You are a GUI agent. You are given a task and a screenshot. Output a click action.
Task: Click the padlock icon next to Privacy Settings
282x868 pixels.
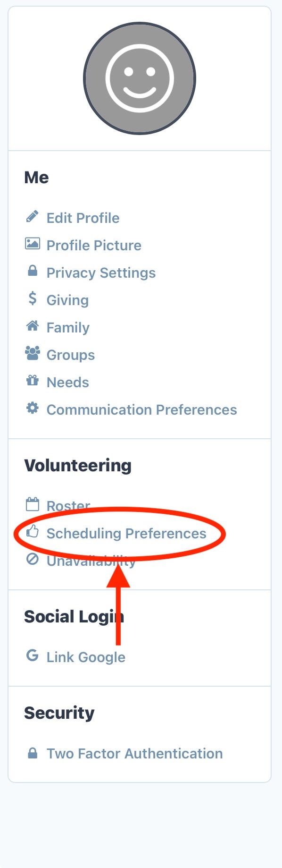tap(32, 271)
